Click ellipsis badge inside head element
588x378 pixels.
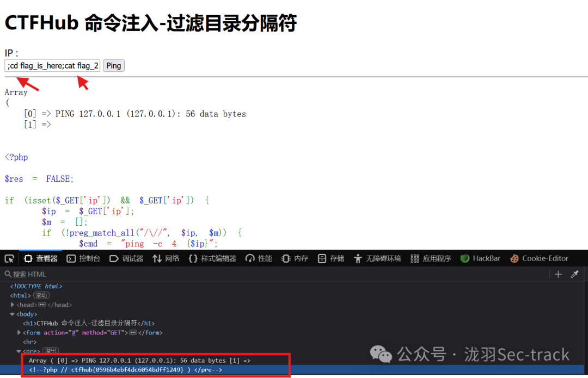[x=42, y=305]
